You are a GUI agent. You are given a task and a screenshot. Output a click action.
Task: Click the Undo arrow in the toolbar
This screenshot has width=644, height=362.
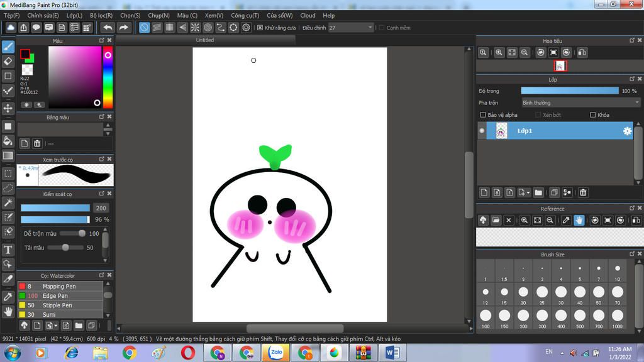(x=108, y=28)
